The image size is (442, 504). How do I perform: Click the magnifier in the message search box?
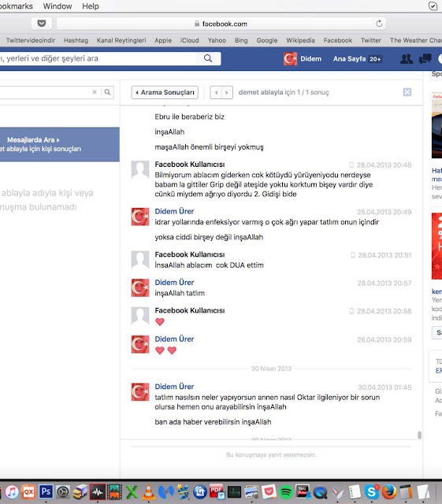[107, 92]
